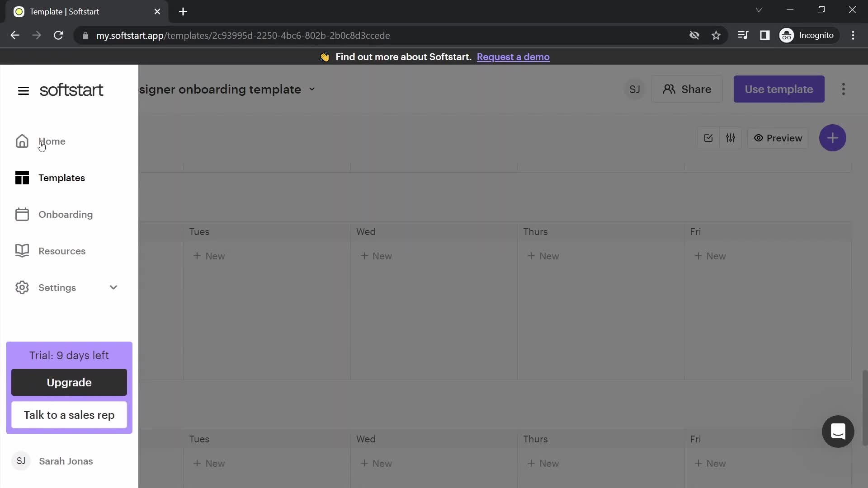The height and width of the screenshot is (488, 868).
Task: Click the SJ avatar in sidebar
Action: [21, 461]
